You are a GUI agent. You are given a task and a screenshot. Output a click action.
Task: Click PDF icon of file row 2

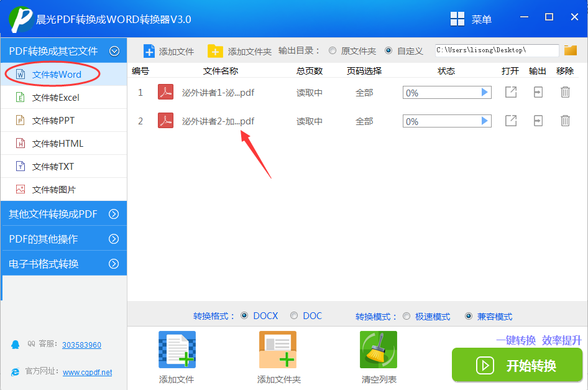coord(166,121)
